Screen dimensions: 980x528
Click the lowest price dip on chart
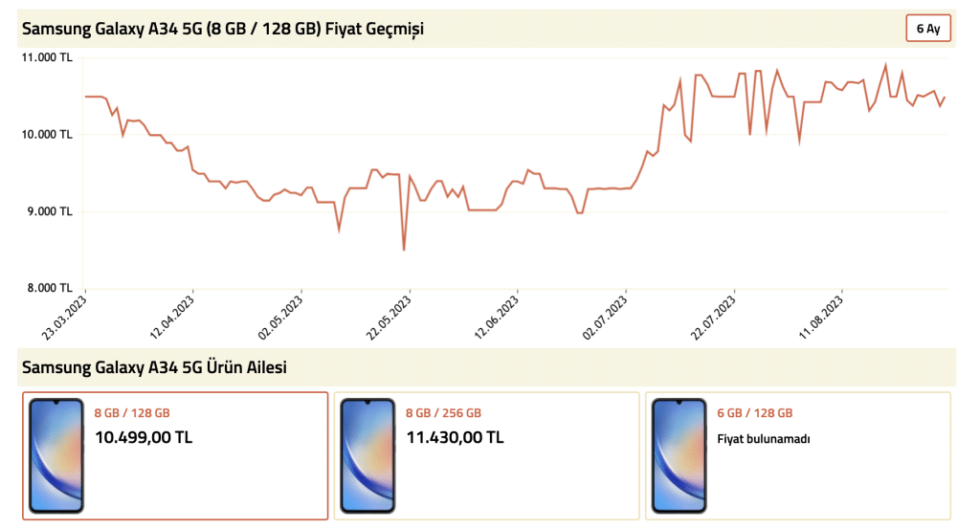click(x=404, y=250)
